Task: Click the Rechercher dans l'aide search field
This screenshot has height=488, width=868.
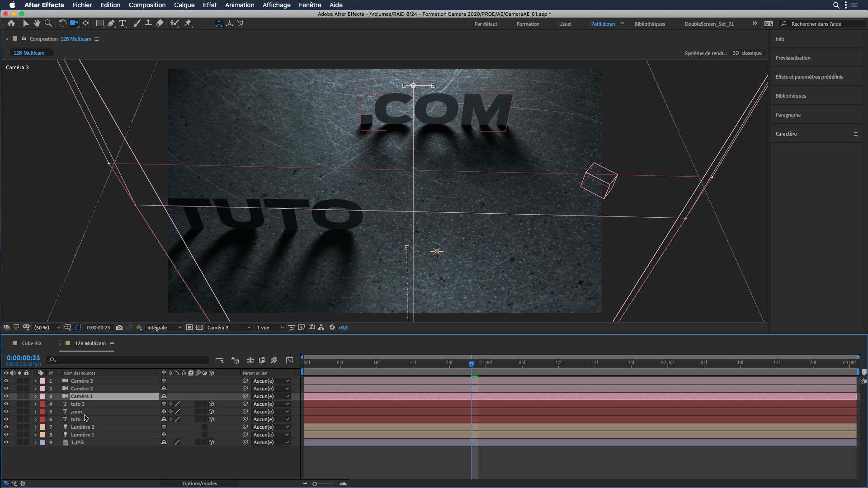Action: (823, 24)
